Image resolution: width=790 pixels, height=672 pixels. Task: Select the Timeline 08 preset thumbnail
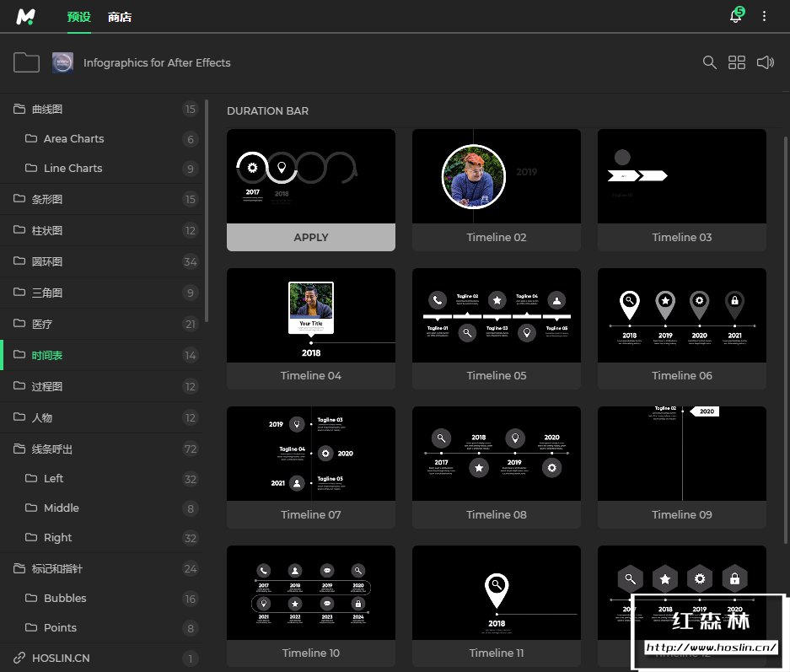click(497, 454)
